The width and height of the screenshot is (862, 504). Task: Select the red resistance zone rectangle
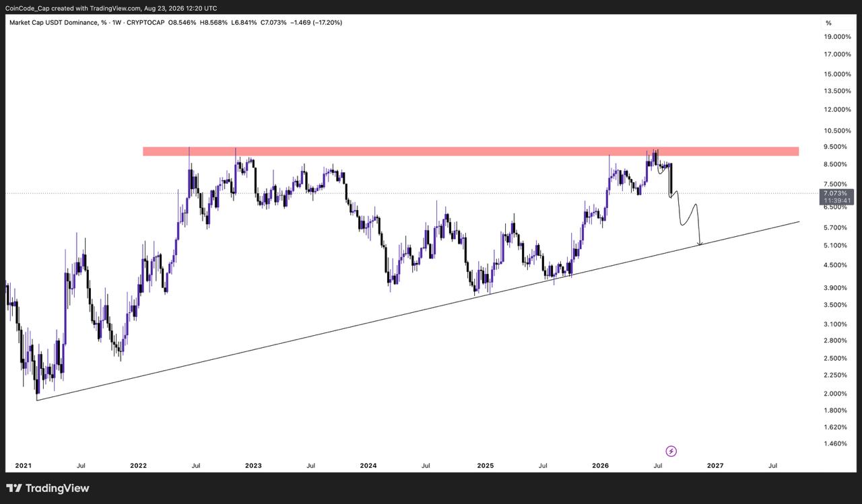[471, 151]
